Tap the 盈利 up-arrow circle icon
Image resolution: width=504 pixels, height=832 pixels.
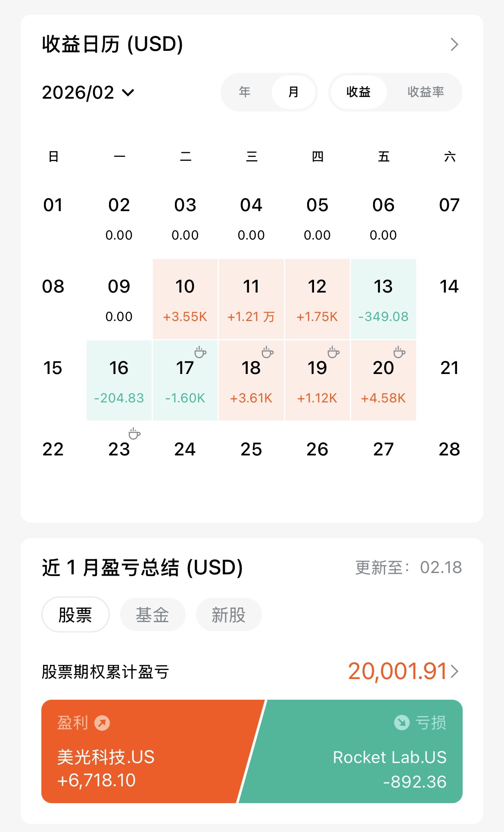102,723
